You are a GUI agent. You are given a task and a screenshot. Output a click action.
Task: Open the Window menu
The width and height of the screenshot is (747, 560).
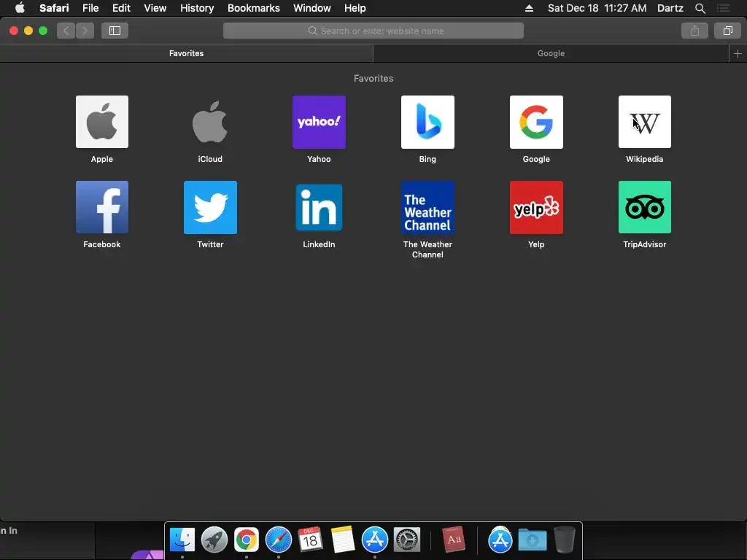point(312,8)
